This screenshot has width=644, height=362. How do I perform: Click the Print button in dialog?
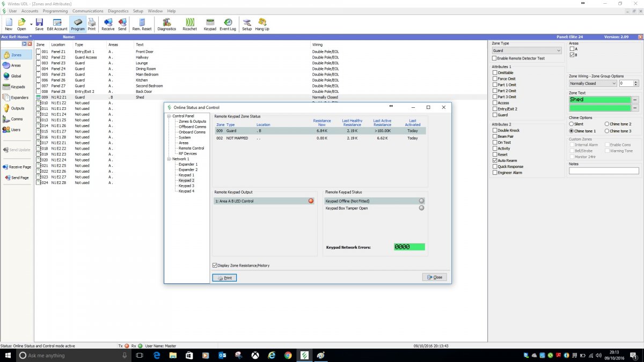coord(224,278)
